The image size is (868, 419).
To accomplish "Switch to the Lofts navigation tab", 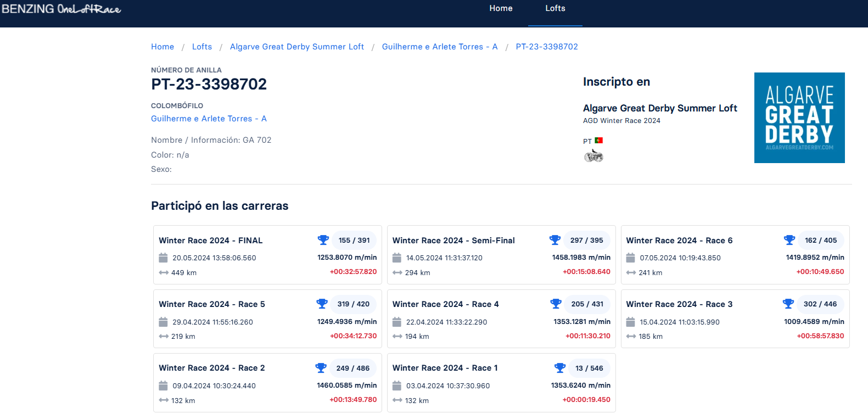I will tap(555, 9).
